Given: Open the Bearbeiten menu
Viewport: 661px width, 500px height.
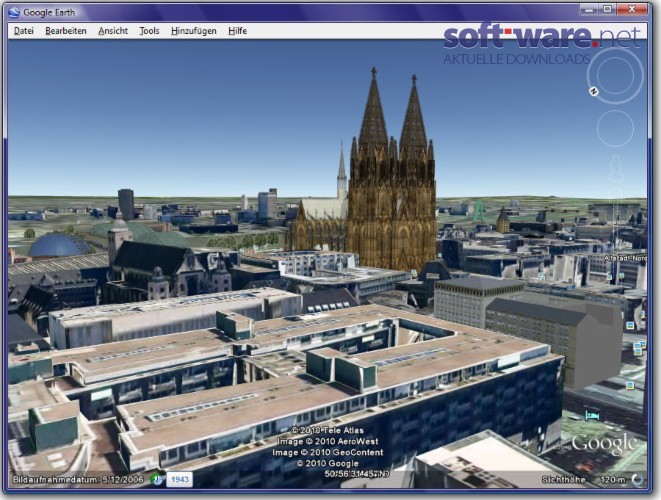Looking at the screenshot, I should tap(66, 31).
